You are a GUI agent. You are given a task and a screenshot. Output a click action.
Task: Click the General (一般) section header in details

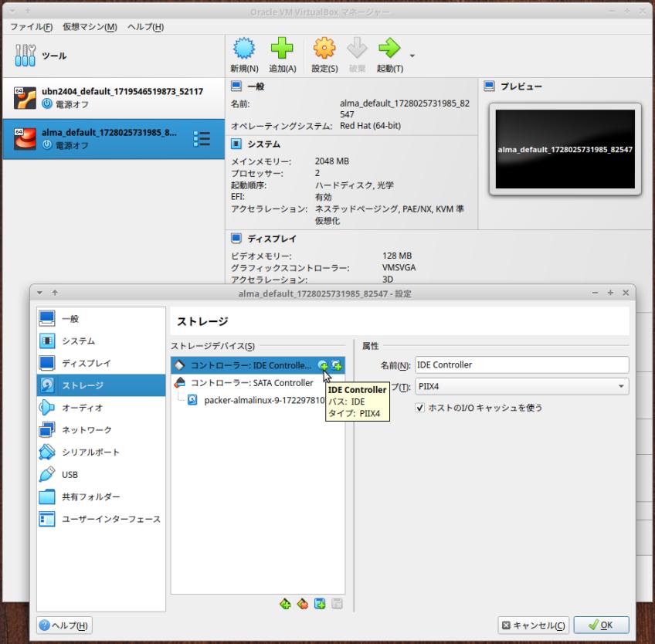pyautogui.click(x=256, y=86)
